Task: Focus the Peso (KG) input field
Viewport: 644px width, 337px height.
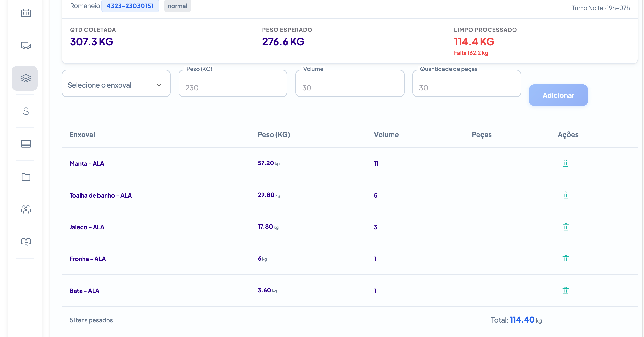Action: (x=233, y=83)
